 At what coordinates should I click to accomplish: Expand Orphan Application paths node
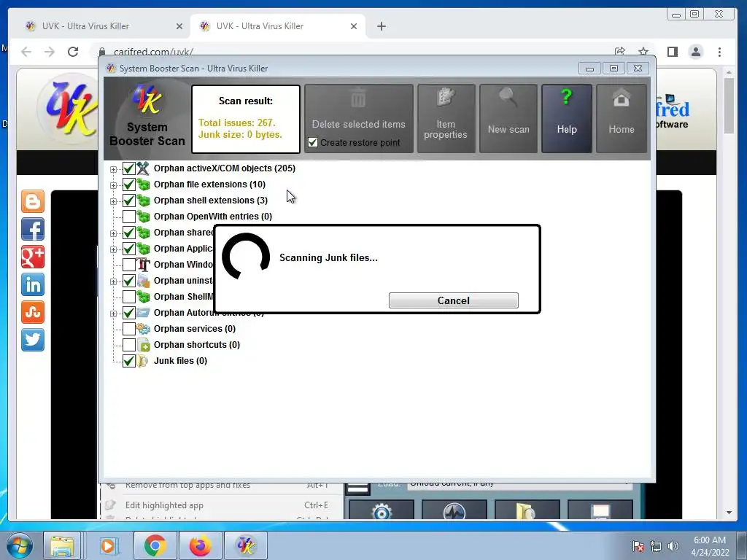click(113, 249)
